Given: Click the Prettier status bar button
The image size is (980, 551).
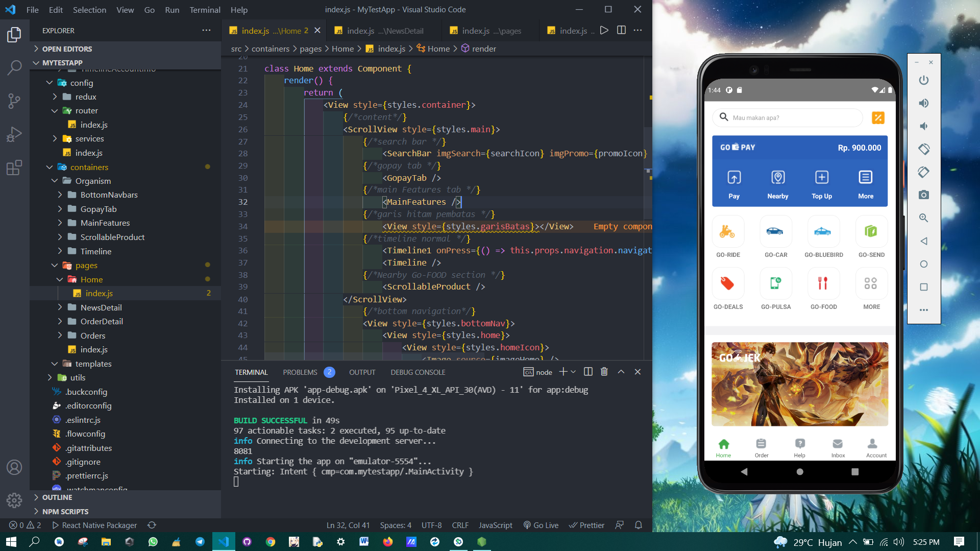Looking at the screenshot, I should coord(586,525).
